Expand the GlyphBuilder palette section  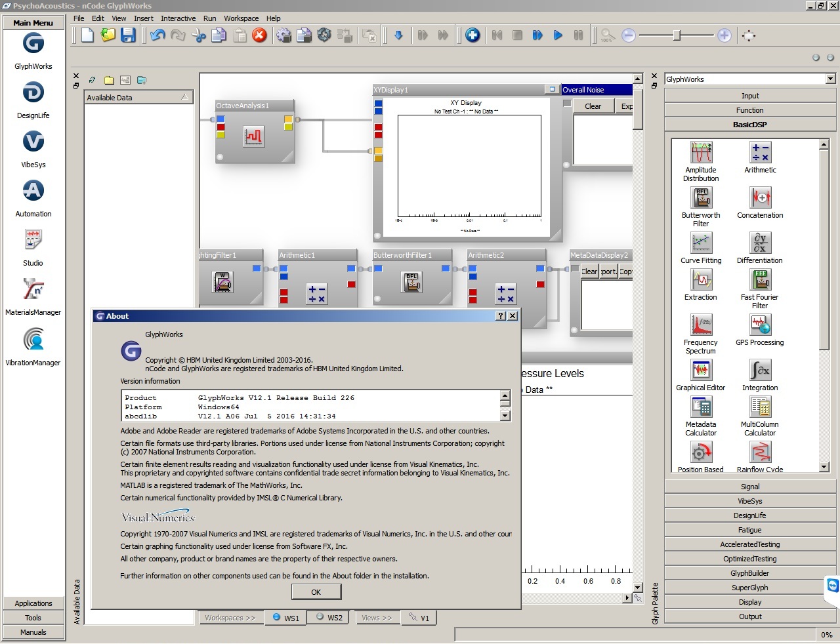pos(750,573)
